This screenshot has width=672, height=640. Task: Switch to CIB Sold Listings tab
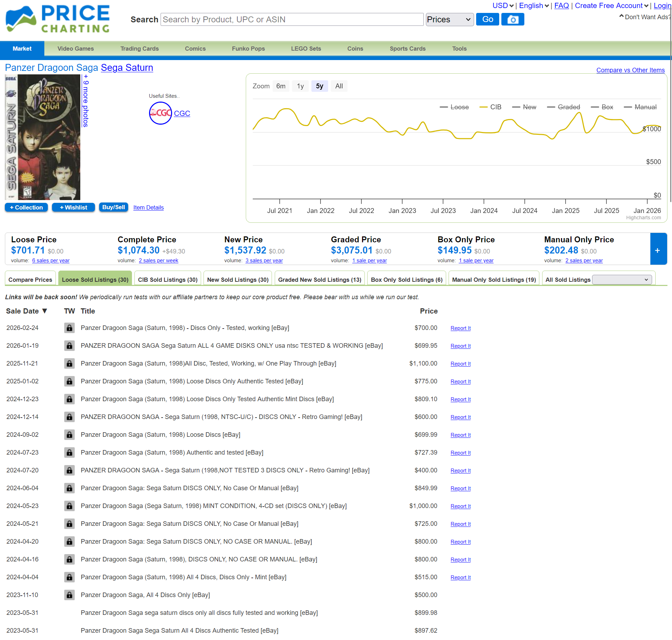(168, 280)
